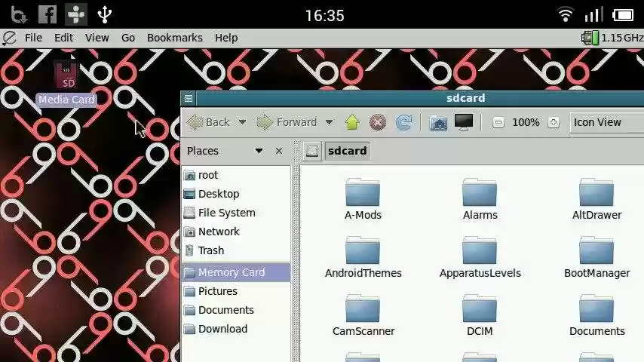Open the Back history dropdown arrow
The width and height of the screenshot is (644, 362).
[242, 122]
